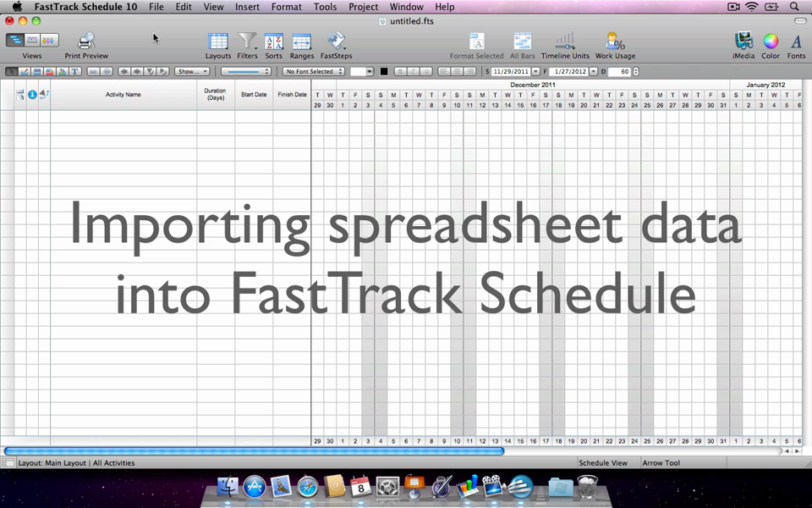
Task: Click the Format Selected icon
Action: 476,46
